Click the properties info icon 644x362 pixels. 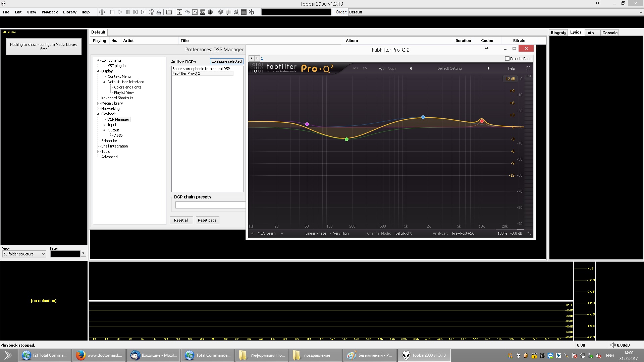[179, 12]
